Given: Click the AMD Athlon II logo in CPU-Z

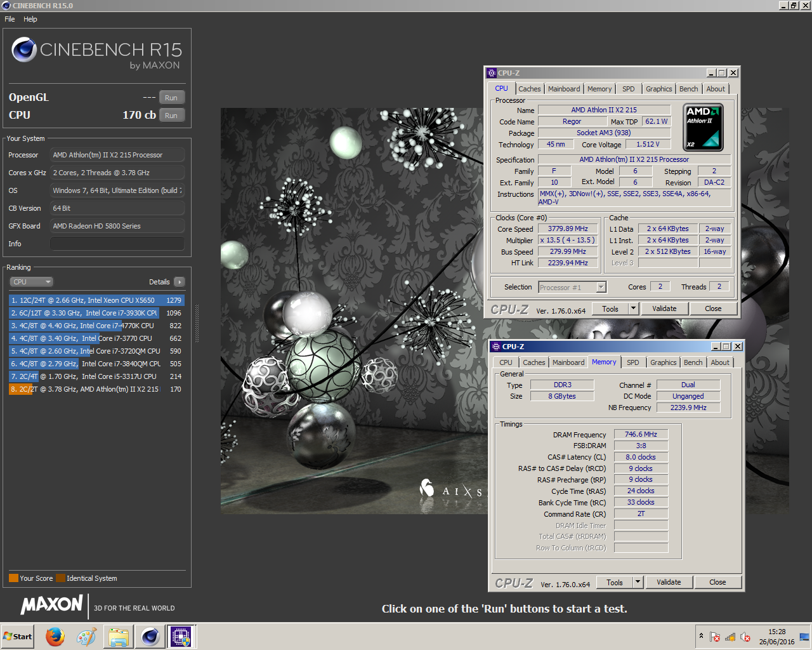Looking at the screenshot, I should point(703,128).
